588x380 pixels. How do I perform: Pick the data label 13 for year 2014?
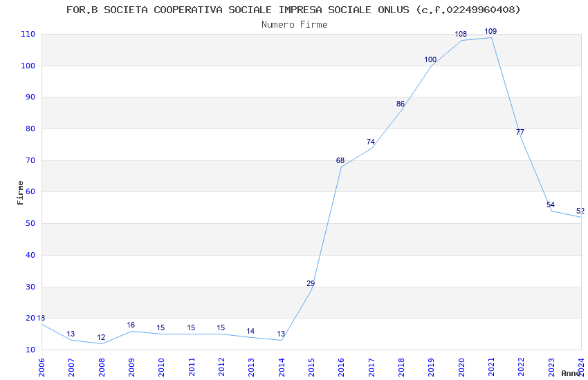tap(281, 334)
